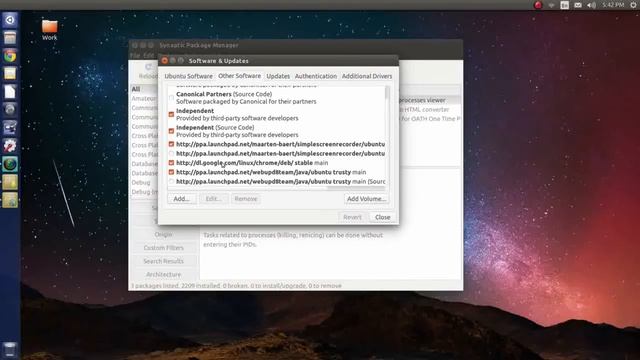Open the network indicator in top panel
640x360 pixels.
pyautogui.click(x=551, y=5)
